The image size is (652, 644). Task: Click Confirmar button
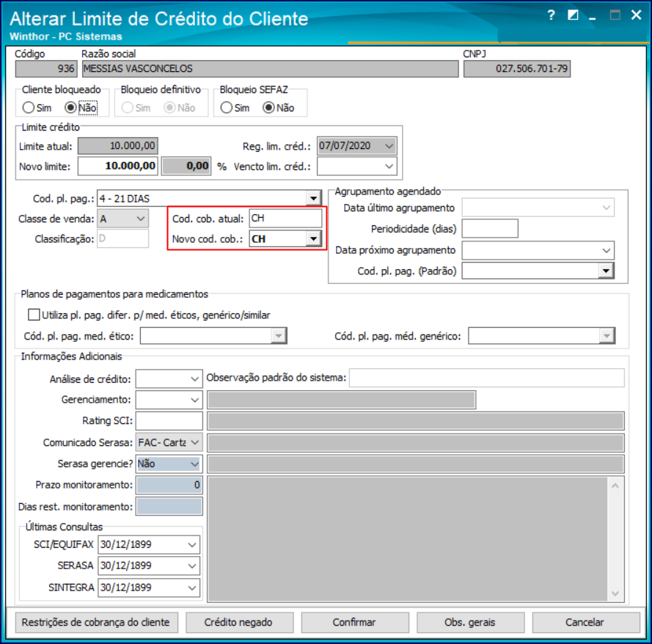tap(355, 622)
